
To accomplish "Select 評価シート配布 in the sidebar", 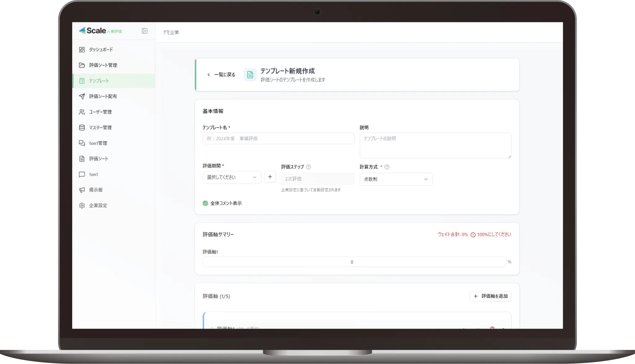I will pyautogui.click(x=103, y=96).
